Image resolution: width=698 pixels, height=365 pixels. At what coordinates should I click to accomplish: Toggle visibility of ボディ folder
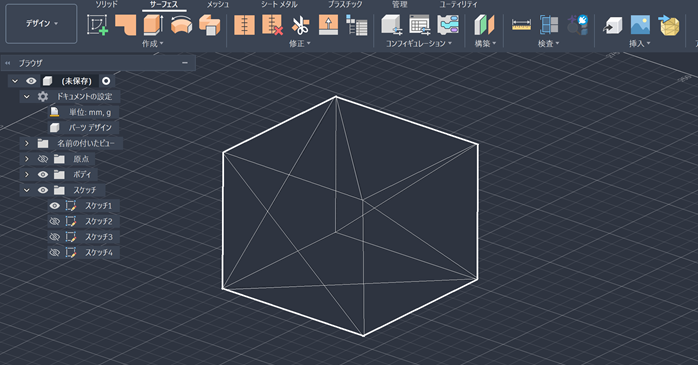click(x=43, y=174)
